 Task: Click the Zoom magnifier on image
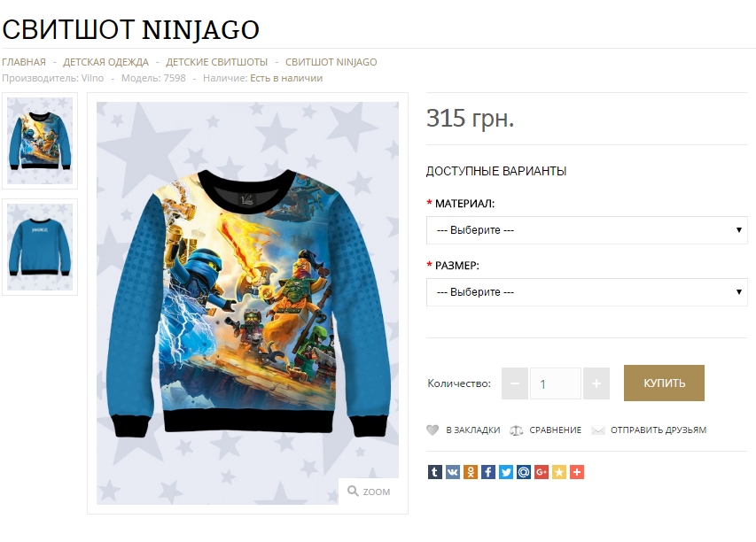point(369,492)
